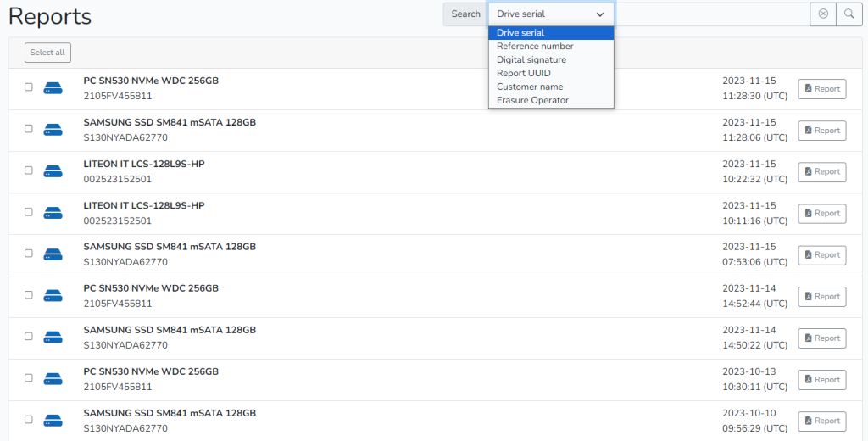Click serial 002523152501 in the 10:22:32 row

coord(117,179)
